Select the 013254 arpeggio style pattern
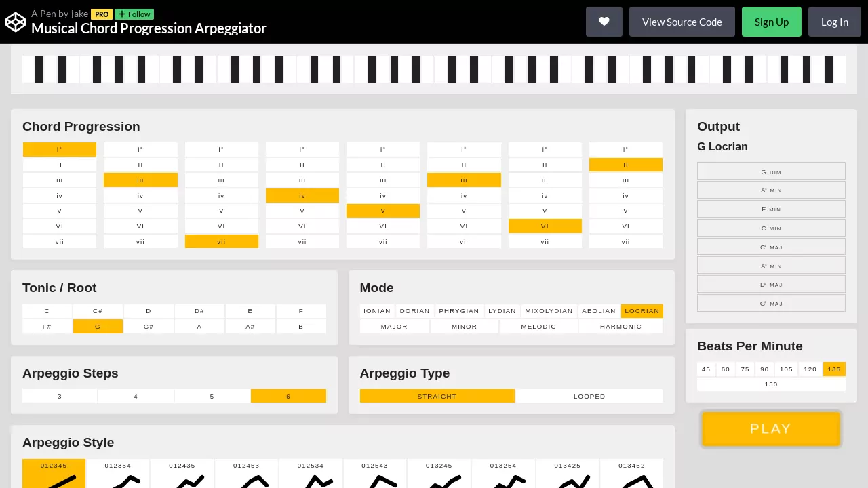This screenshot has height=488, width=868. pyautogui.click(x=503, y=474)
